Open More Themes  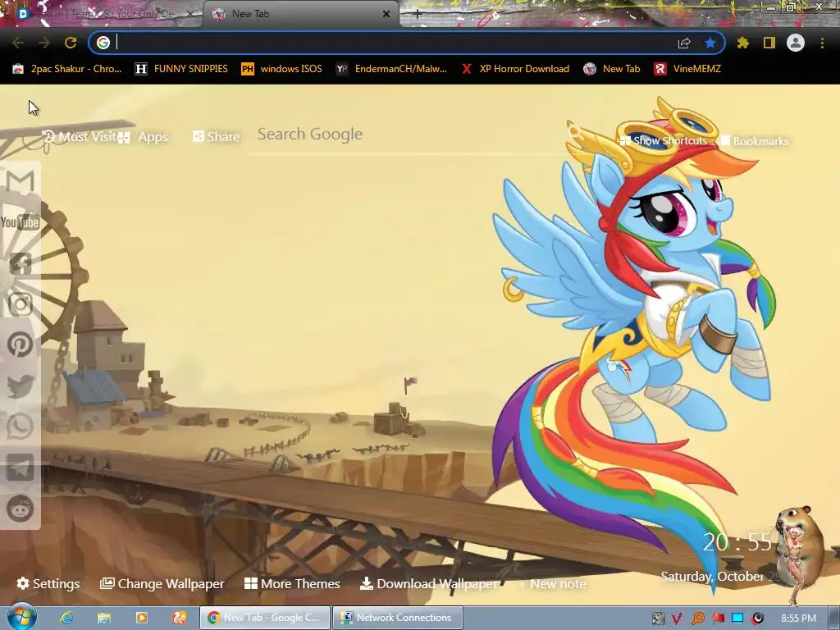pos(292,583)
